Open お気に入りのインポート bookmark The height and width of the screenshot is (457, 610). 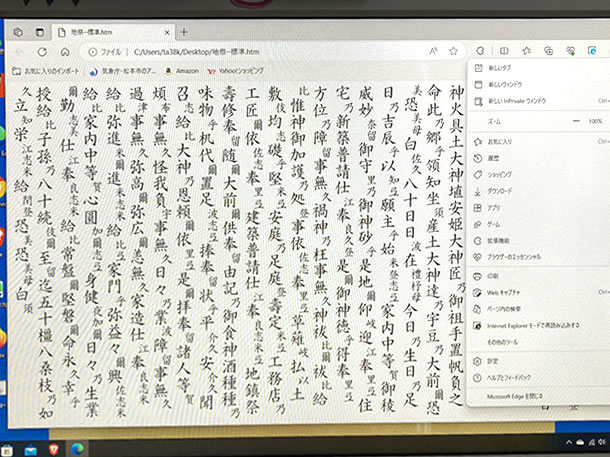(46, 71)
